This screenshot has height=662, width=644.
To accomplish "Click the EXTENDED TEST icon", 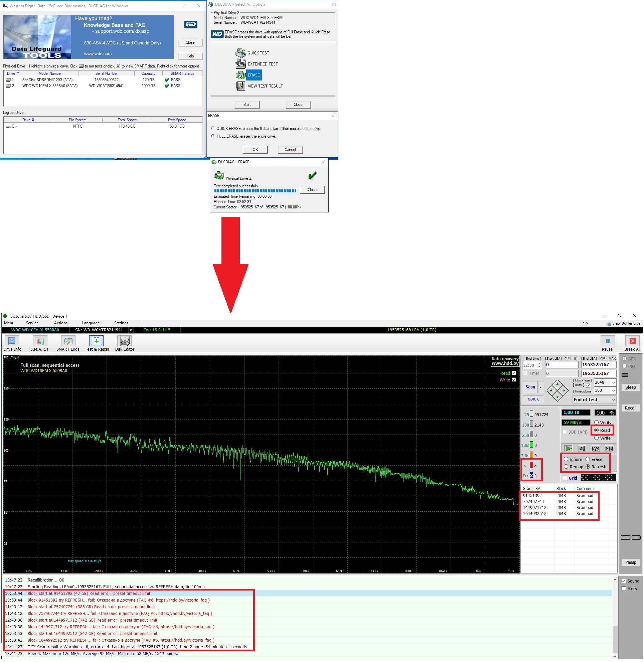I will tap(240, 64).
